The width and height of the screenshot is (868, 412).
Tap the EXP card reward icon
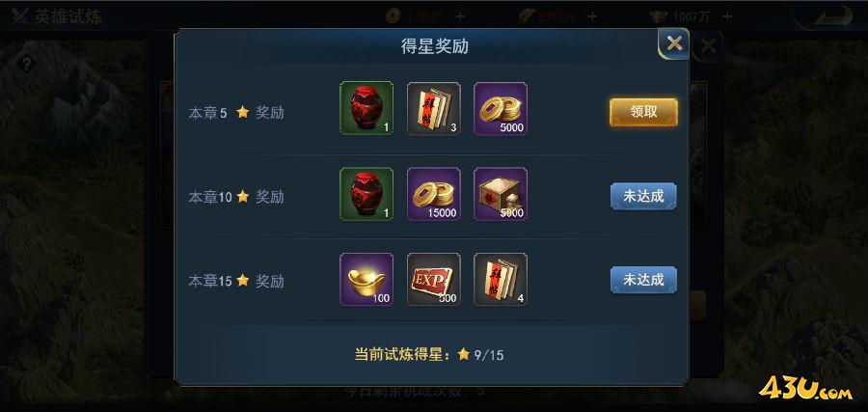pos(433,280)
